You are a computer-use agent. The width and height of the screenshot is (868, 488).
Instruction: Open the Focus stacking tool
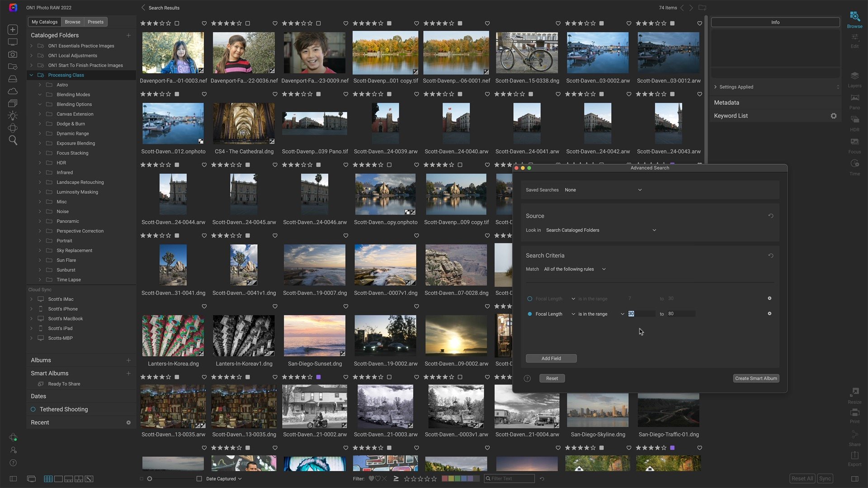point(854,145)
